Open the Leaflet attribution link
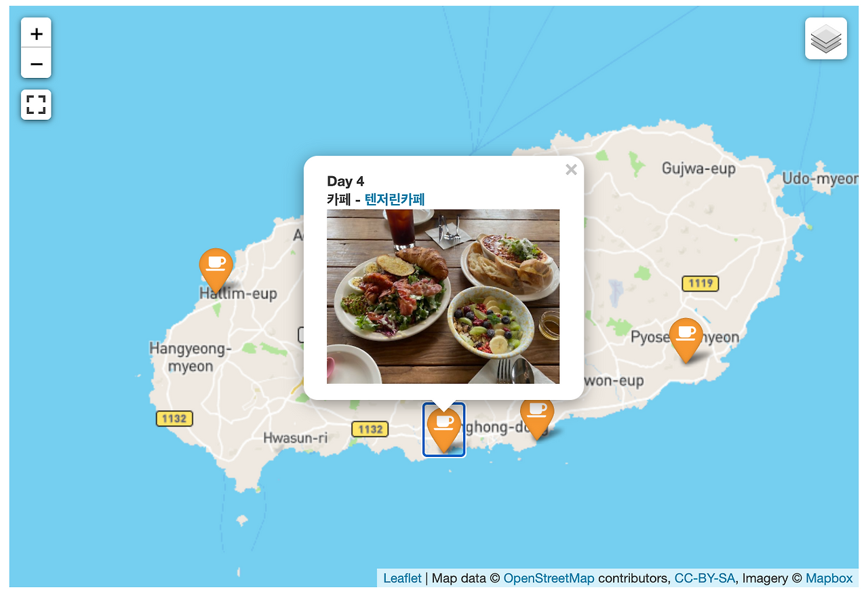Screen dimensions: 868x600 click(402, 578)
